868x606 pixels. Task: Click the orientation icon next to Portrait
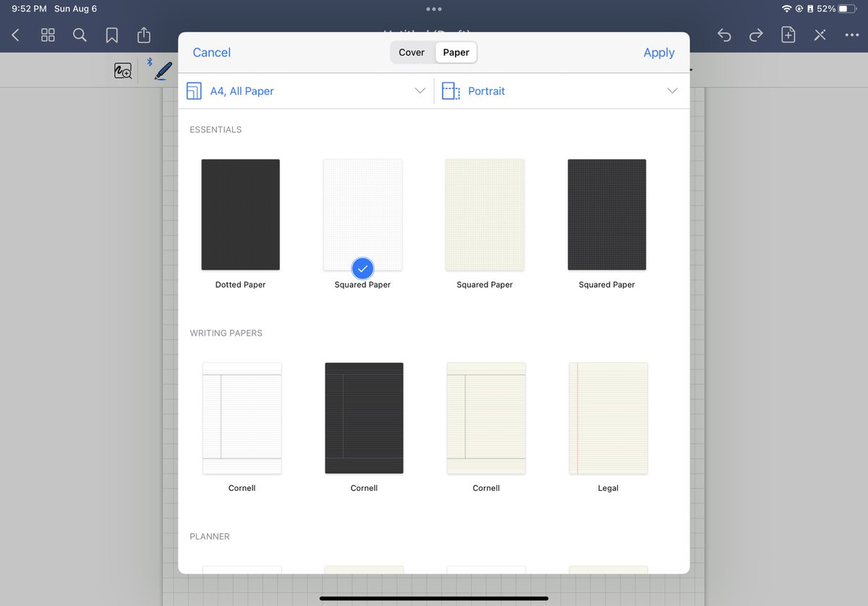point(451,91)
